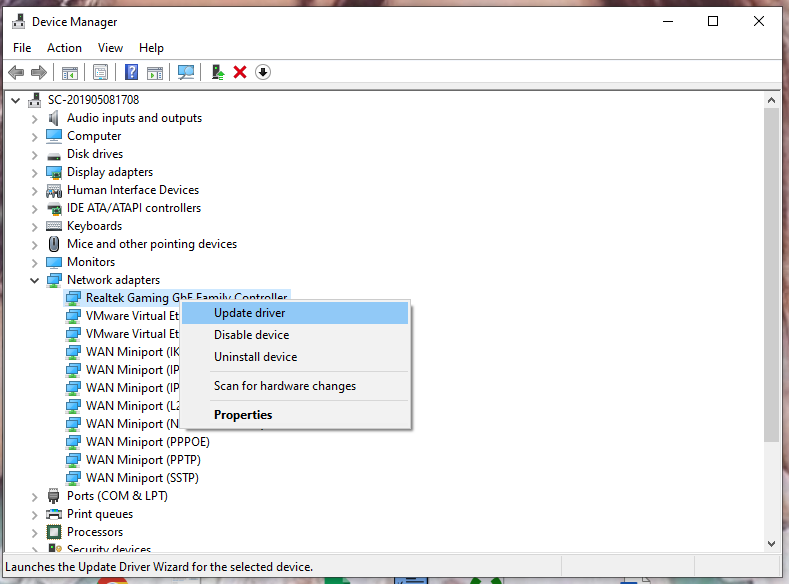Click the Keyboards icon

54,226
